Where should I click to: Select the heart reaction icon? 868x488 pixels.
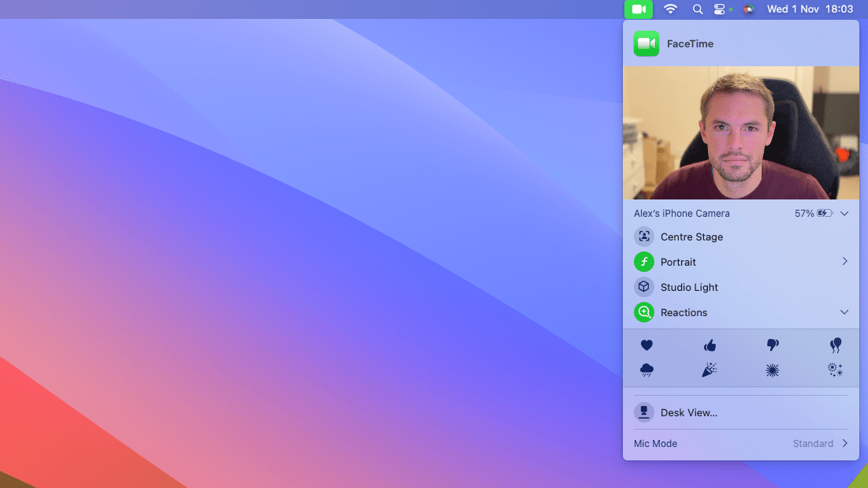pyautogui.click(x=646, y=345)
